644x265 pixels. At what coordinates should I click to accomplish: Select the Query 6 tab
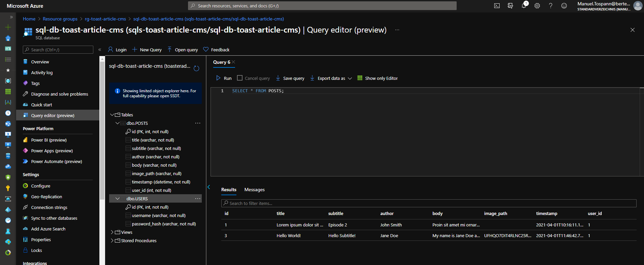[x=222, y=62]
